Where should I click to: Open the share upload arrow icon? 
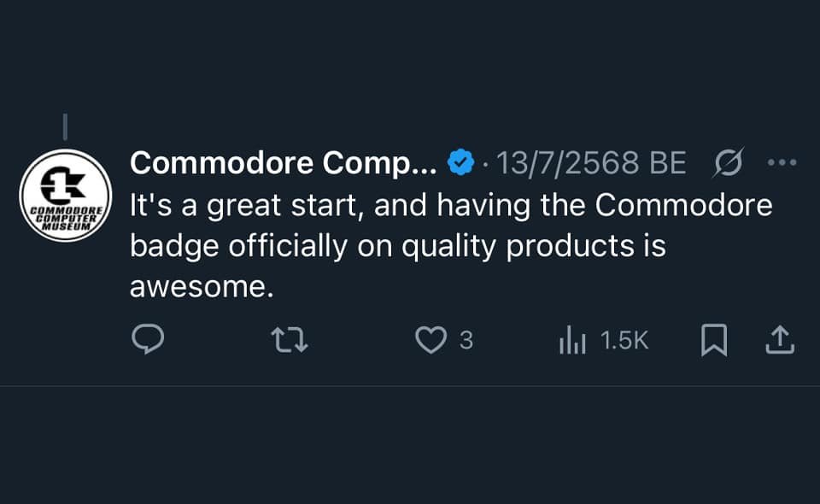coord(780,340)
